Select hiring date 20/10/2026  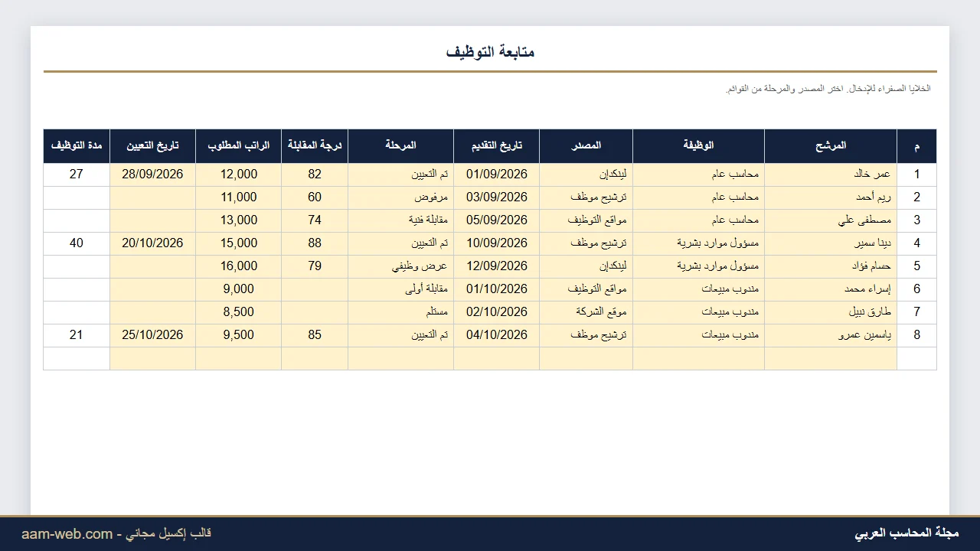153,243
